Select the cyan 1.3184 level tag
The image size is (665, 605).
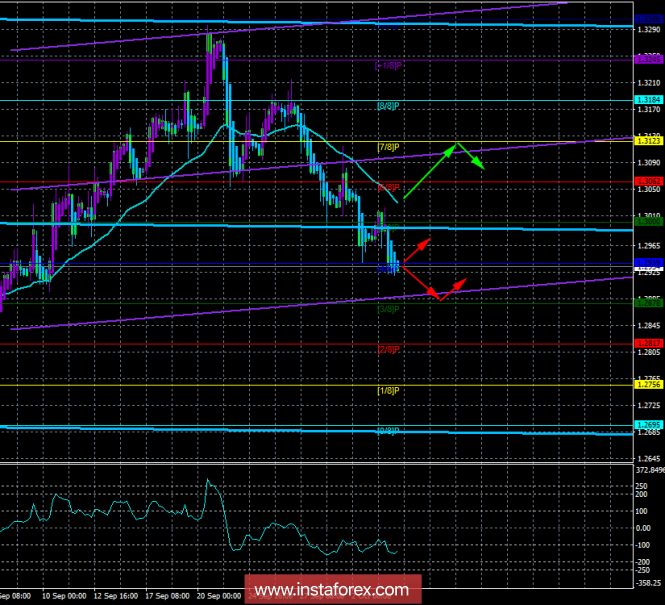click(x=649, y=100)
